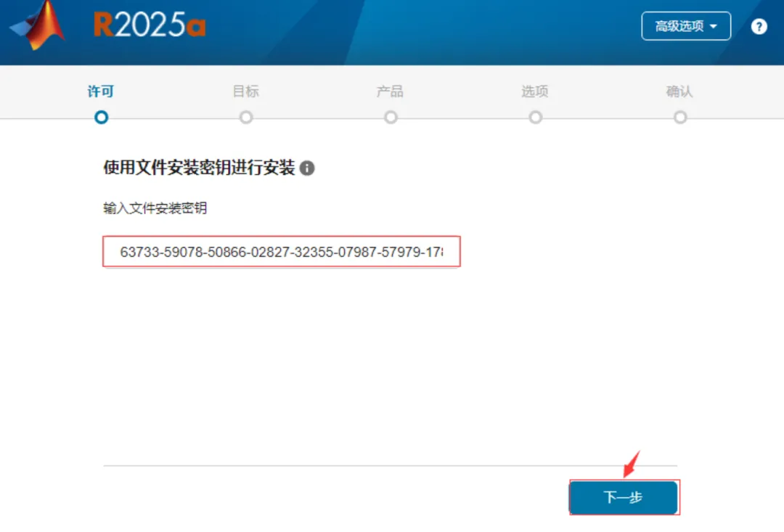This screenshot has height=532, width=784.
Task: Click the step circle under 产品
Action: [391, 118]
